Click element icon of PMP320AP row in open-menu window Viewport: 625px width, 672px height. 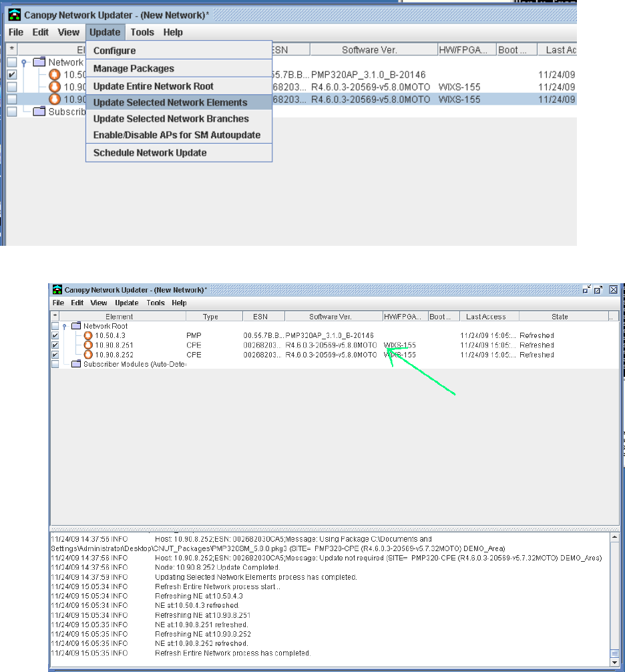pyautogui.click(x=54, y=75)
